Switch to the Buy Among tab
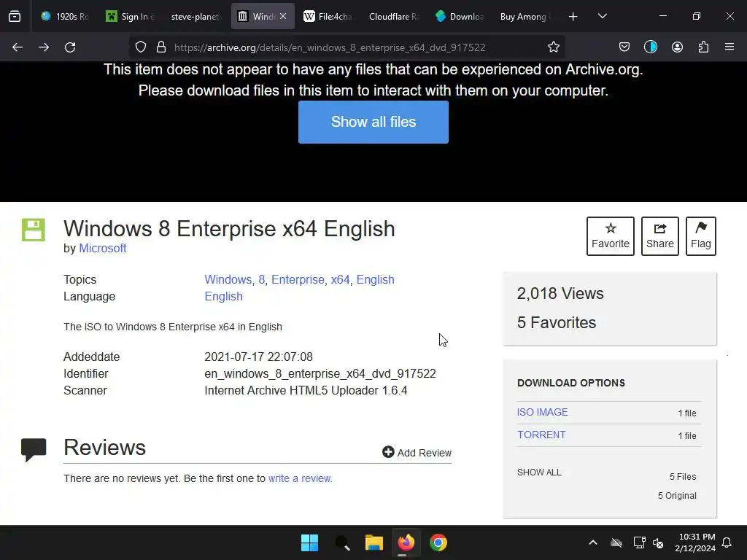Image resolution: width=747 pixels, height=560 pixels. pos(525,16)
